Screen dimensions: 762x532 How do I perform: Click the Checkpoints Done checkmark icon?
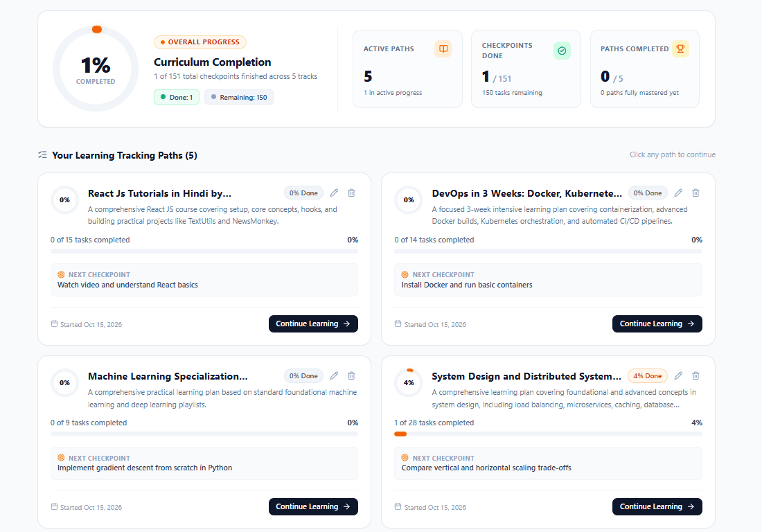[562, 51]
